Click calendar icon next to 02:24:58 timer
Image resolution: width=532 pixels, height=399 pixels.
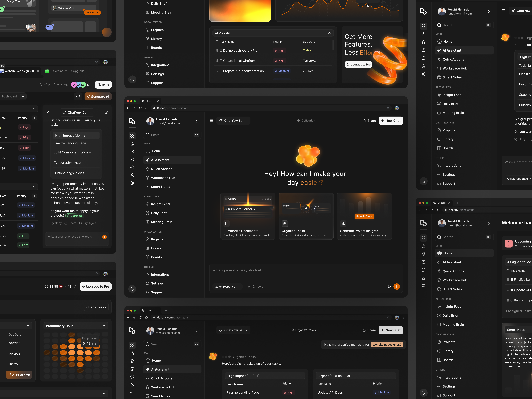pyautogui.click(x=69, y=286)
